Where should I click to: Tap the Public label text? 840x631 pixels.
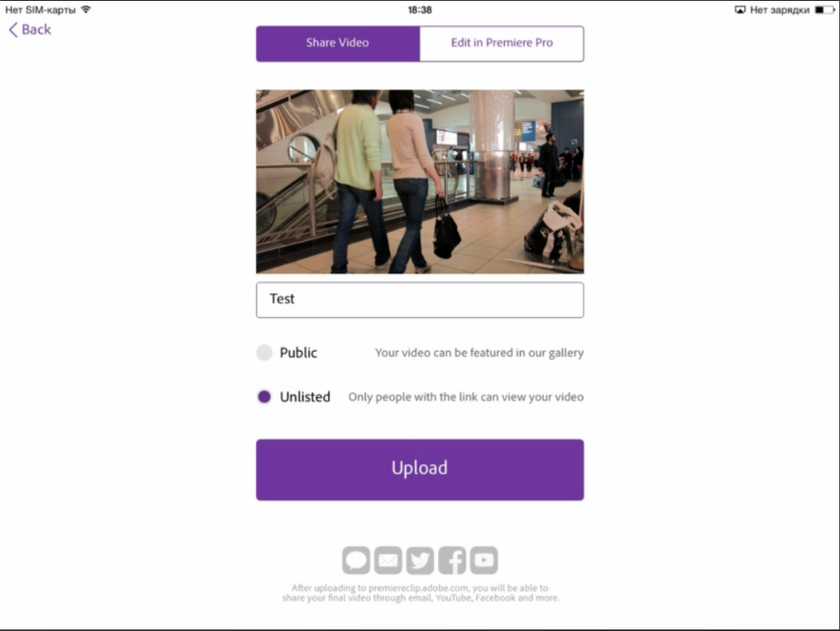(299, 353)
